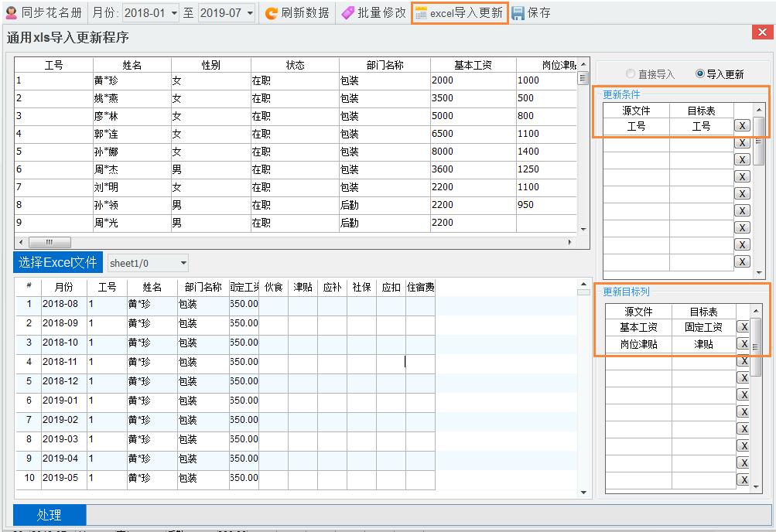Open the end month 2019-07 dropdown

click(250, 13)
